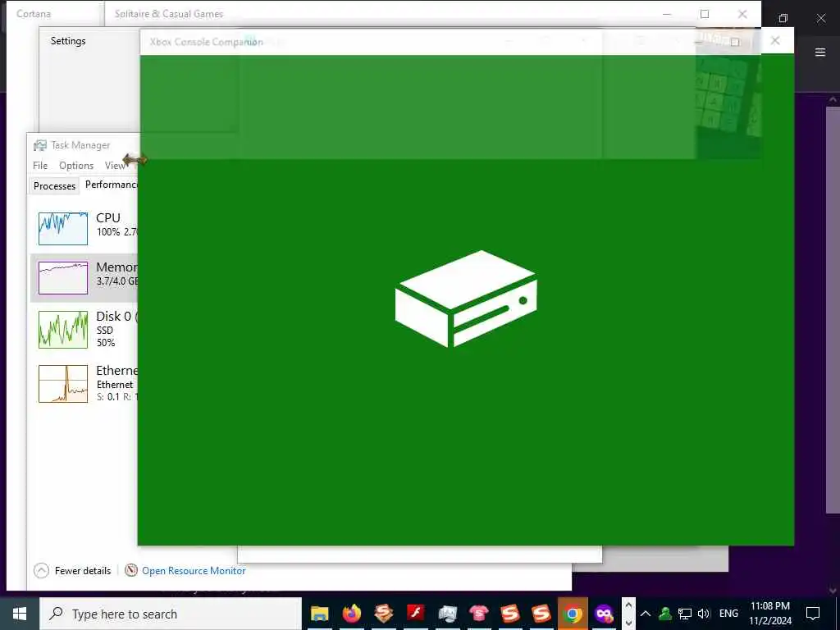Open Resource Monitor link

click(x=194, y=571)
